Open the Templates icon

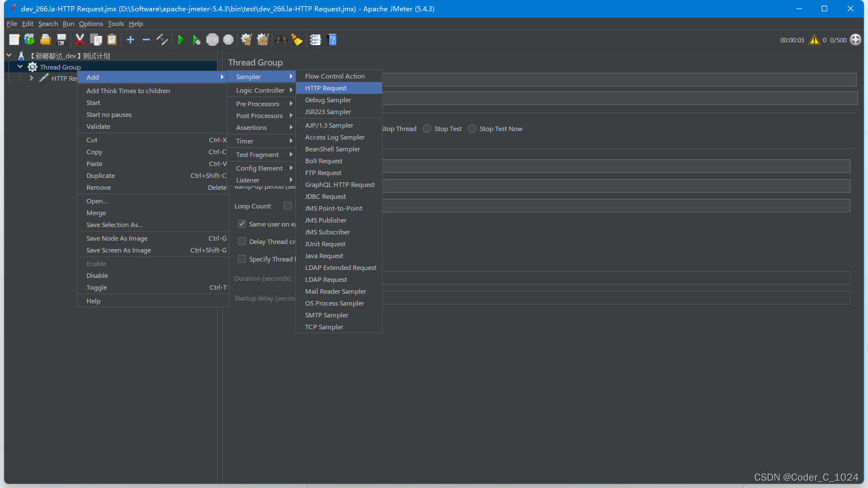pyautogui.click(x=29, y=40)
